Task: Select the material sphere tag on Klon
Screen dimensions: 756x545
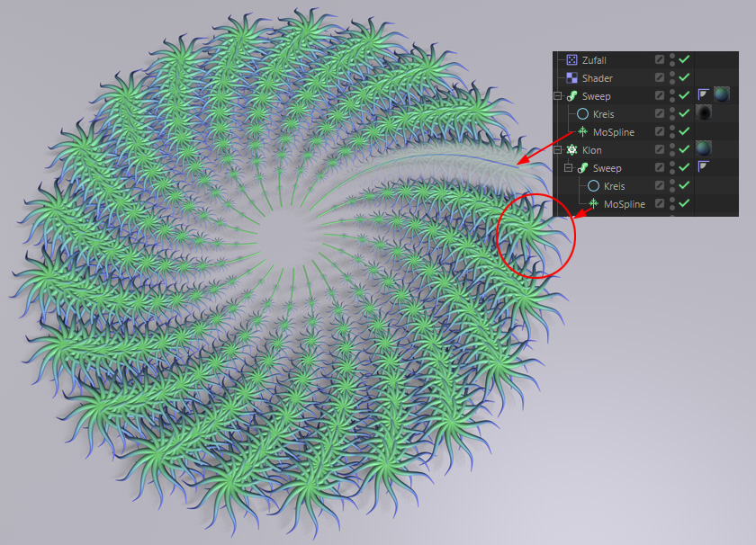Action: click(704, 148)
